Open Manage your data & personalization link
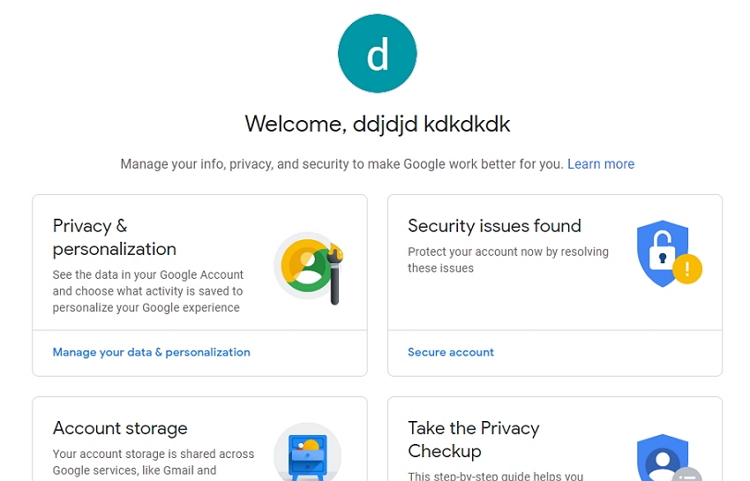 click(x=151, y=352)
